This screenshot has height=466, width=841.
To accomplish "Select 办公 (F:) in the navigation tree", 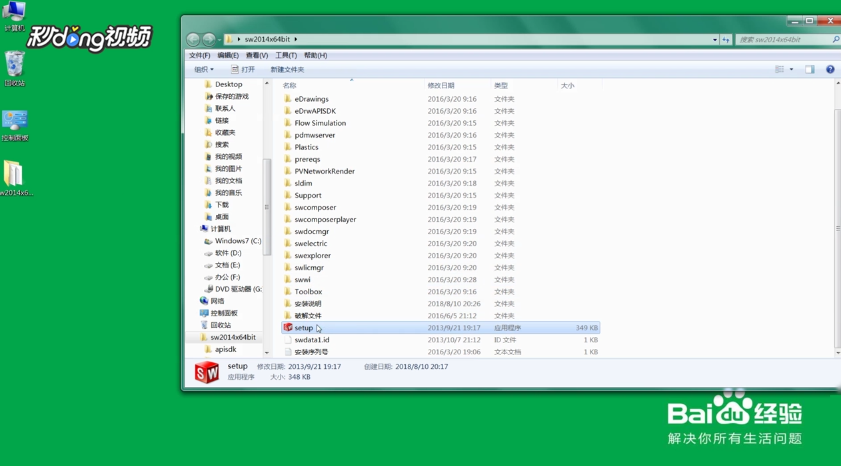I will [227, 277].
